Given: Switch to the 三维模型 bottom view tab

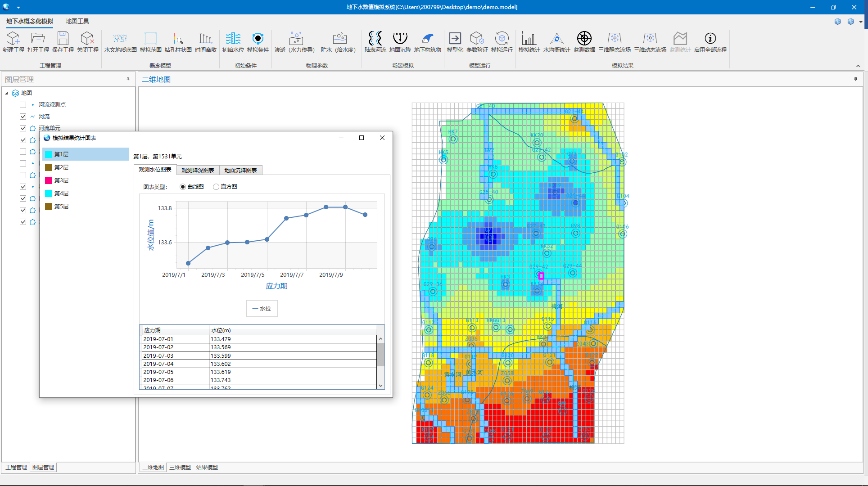Looking at the screenshot, I should (180, 468).
